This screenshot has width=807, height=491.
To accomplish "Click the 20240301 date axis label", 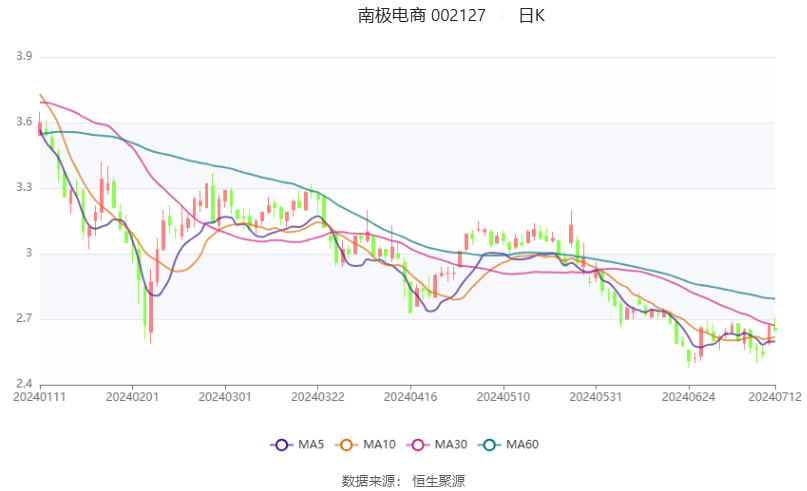I will click(225, 397).
